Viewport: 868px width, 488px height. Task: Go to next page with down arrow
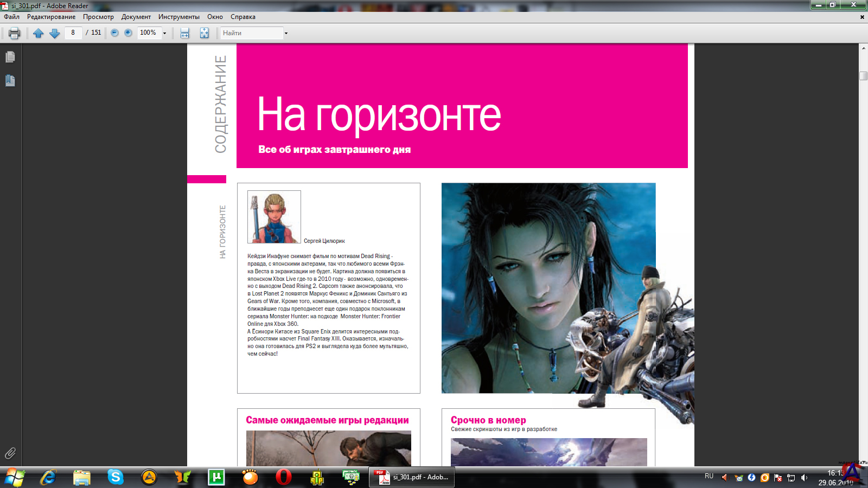54,33
